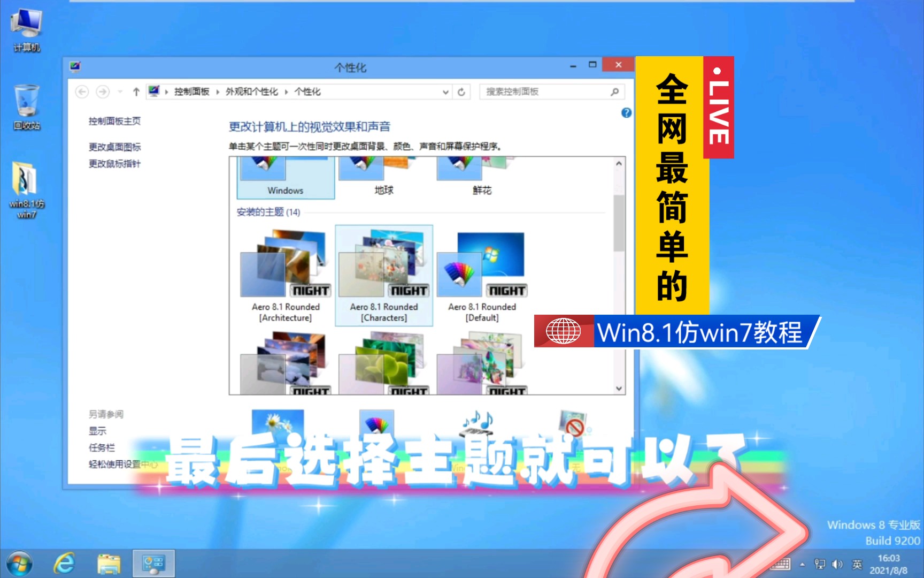
Task: Open 更改鼠标指针 link
Action: pyautogui.click(x=114, y=164)
